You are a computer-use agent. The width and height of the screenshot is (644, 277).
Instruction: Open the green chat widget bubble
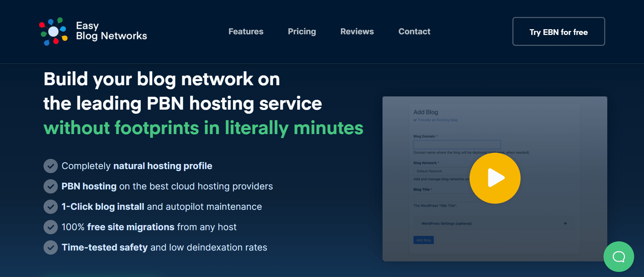(x=619, y=257)
